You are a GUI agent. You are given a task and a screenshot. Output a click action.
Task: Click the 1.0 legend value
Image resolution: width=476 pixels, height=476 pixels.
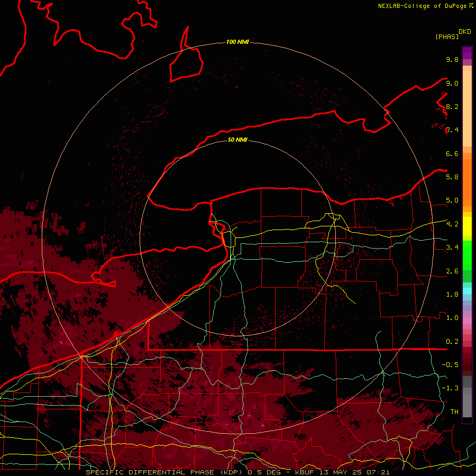coord(452,318)
